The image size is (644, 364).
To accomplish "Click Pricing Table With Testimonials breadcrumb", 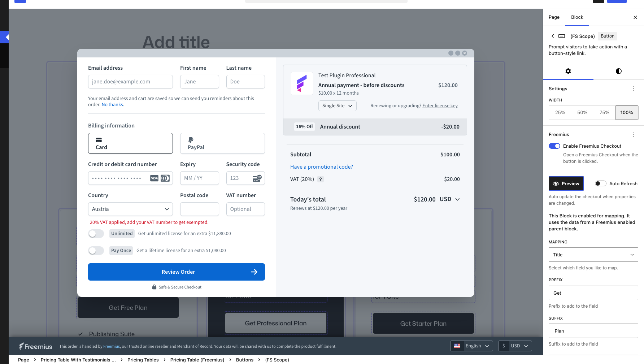I will tap(78, 360).
